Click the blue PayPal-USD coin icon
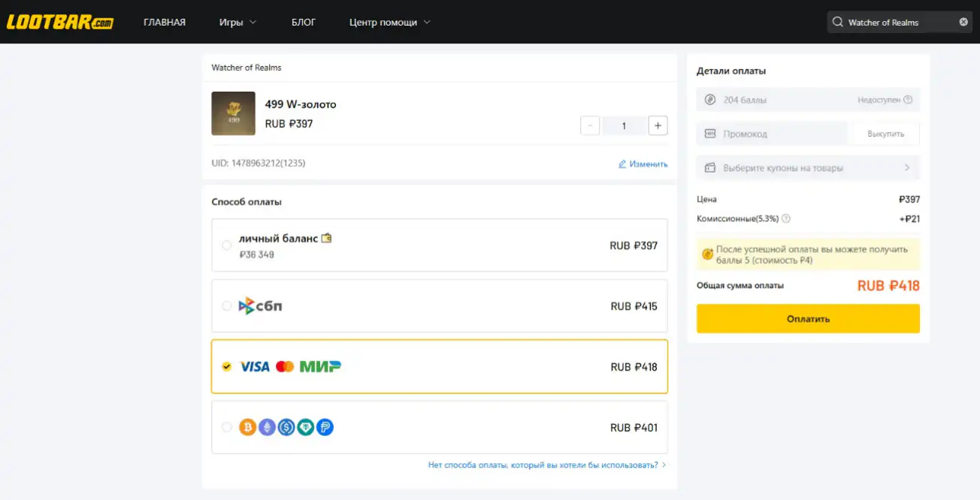Screen dimensions: 980x500 click(x=325, y=427)
